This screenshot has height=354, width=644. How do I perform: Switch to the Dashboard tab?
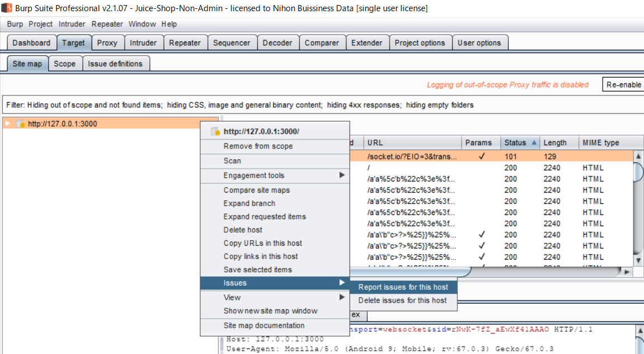(x=32, y=42)
